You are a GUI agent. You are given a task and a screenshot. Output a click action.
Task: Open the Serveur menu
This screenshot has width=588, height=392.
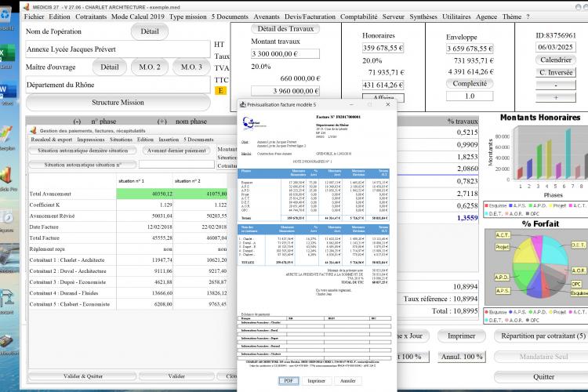tap(394, 16)
